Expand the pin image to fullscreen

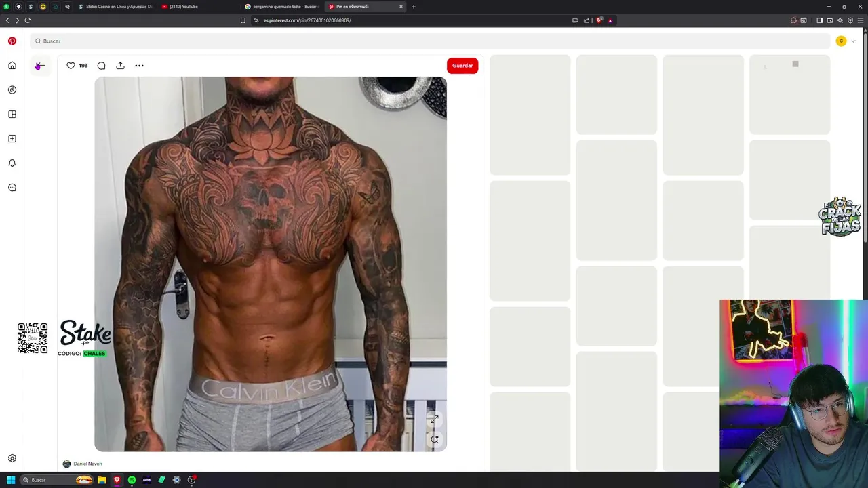point(435,420)
